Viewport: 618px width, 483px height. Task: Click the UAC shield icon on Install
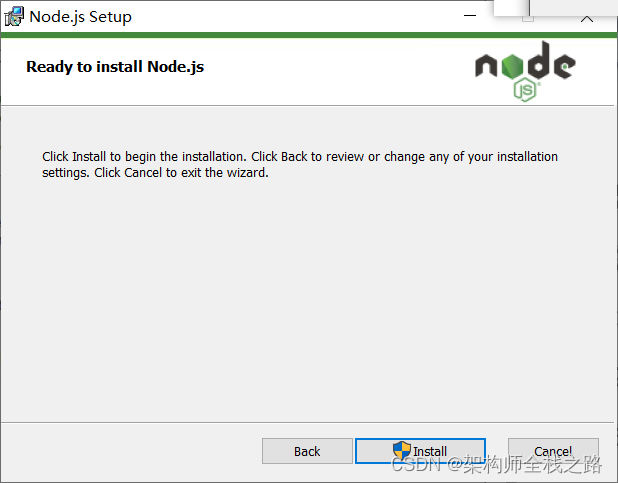[x=402, y=451]
